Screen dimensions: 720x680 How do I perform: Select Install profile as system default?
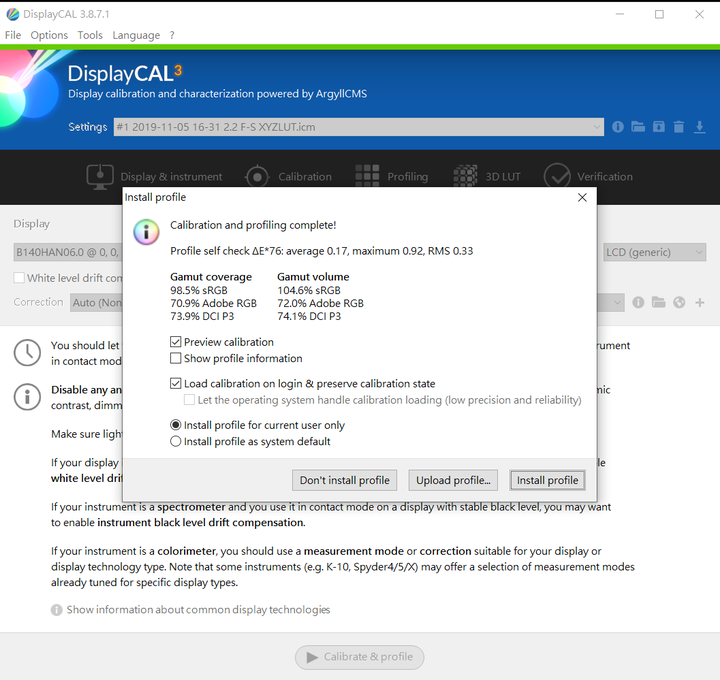[x=175, y=441]
